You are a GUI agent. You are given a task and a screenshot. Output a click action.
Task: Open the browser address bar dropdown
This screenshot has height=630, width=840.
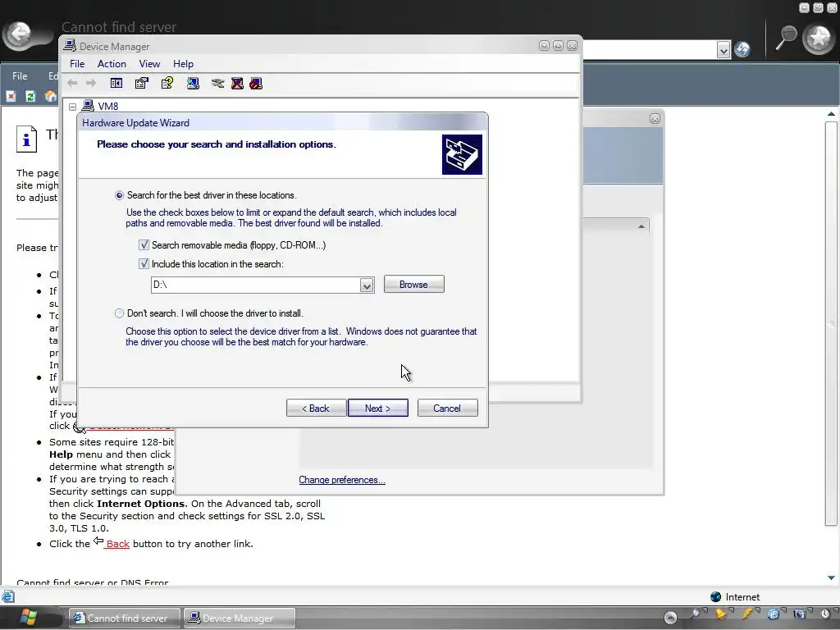click(724, 50)
